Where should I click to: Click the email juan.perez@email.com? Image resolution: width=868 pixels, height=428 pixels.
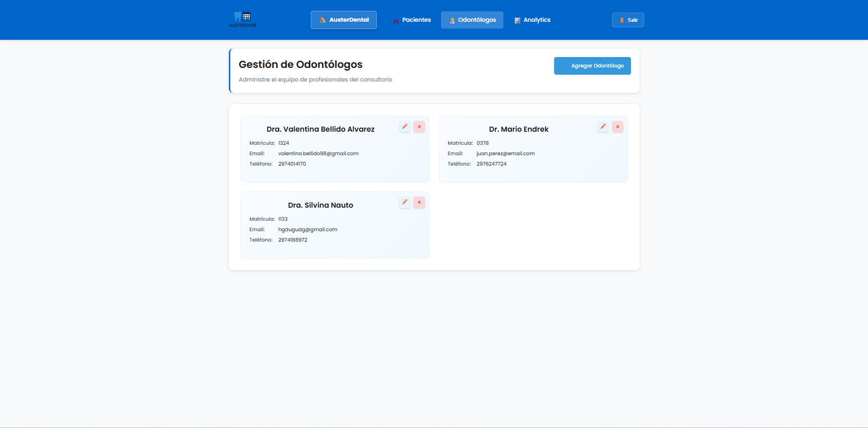pos(505,154)
